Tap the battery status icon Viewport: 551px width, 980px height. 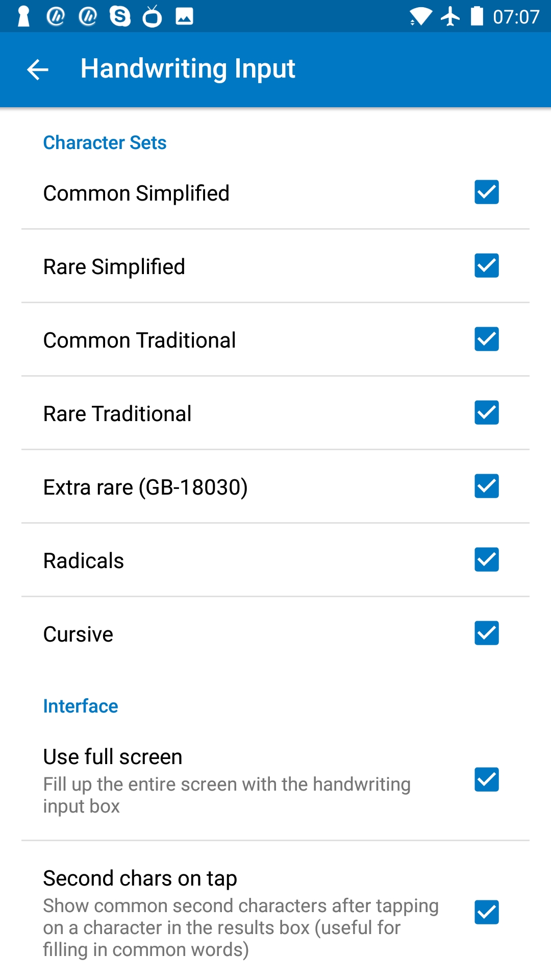tap(477, 16)
